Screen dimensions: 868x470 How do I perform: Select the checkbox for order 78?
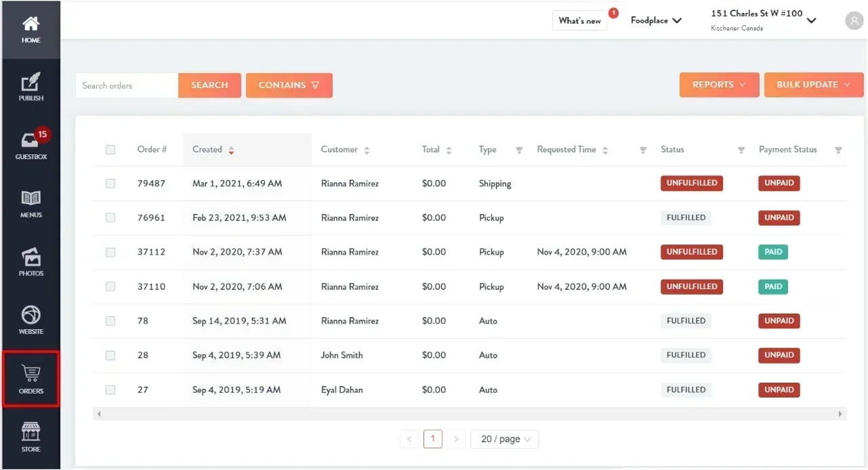coord(110,321)
